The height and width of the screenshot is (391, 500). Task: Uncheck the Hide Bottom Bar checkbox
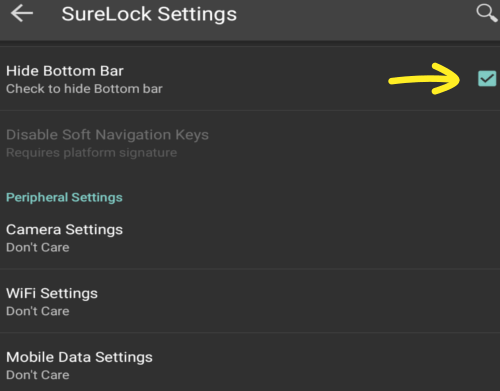coord(487,79)
